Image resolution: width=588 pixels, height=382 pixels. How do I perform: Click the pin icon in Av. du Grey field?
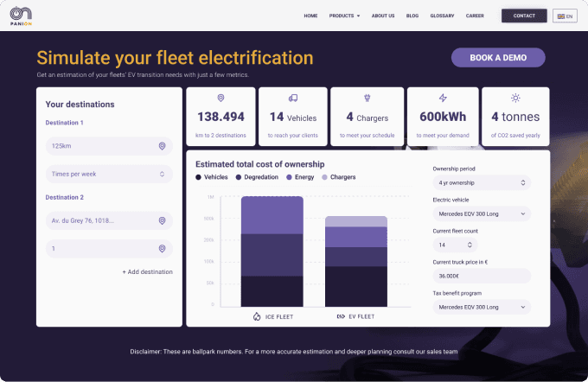click(x=162, y=220)
